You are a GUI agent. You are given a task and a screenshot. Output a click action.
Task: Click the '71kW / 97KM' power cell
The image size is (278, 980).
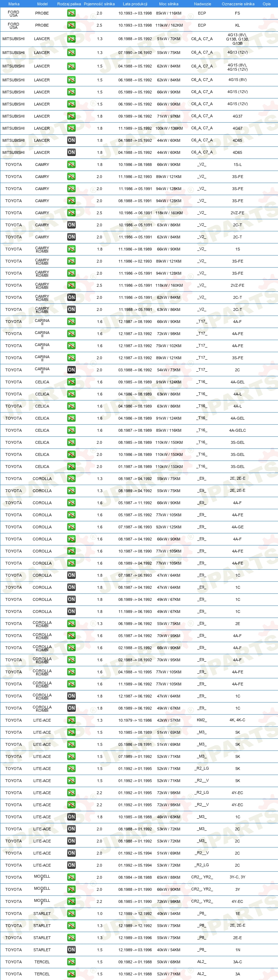(x=169, y=116)
